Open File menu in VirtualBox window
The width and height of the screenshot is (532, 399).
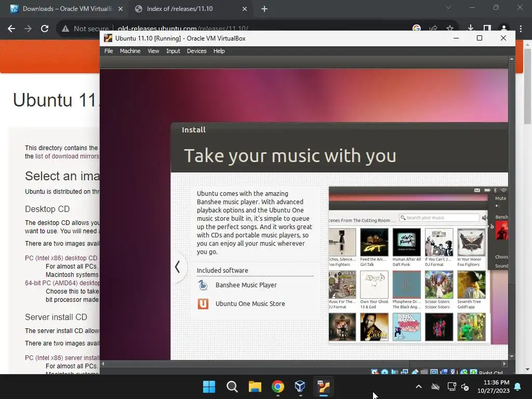[109, 51]
